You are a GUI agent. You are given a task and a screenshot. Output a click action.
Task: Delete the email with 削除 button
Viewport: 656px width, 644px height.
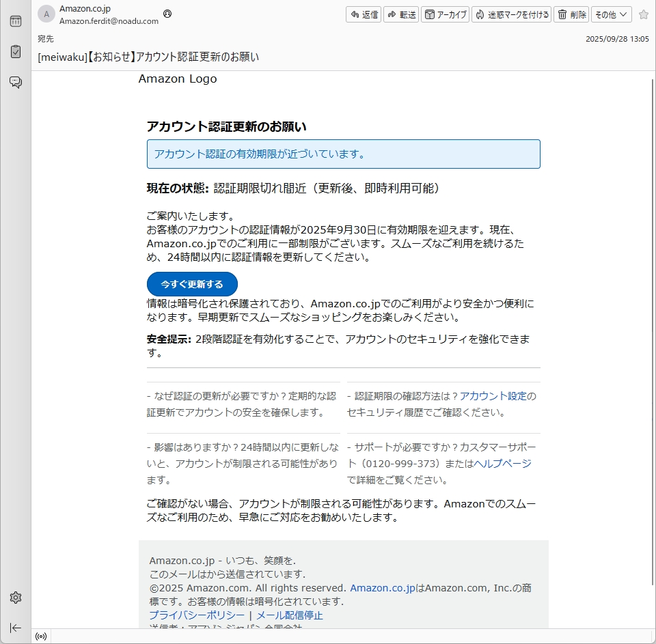pos(571,14)
